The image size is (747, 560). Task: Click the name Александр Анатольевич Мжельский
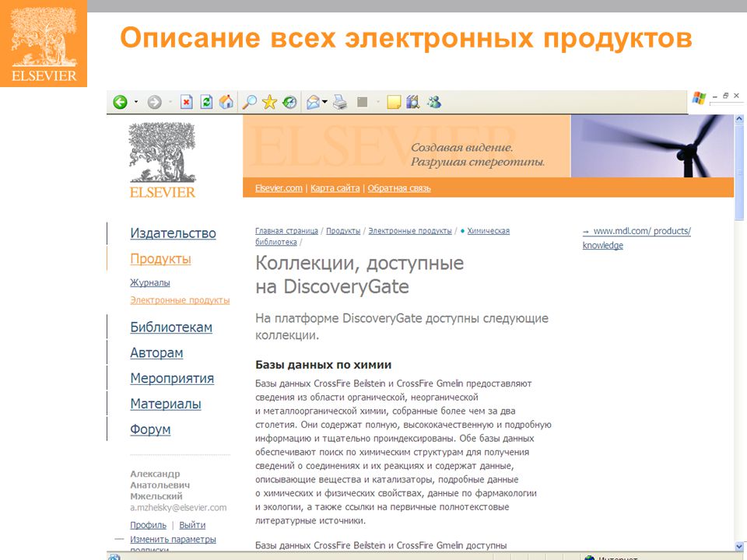160,485
